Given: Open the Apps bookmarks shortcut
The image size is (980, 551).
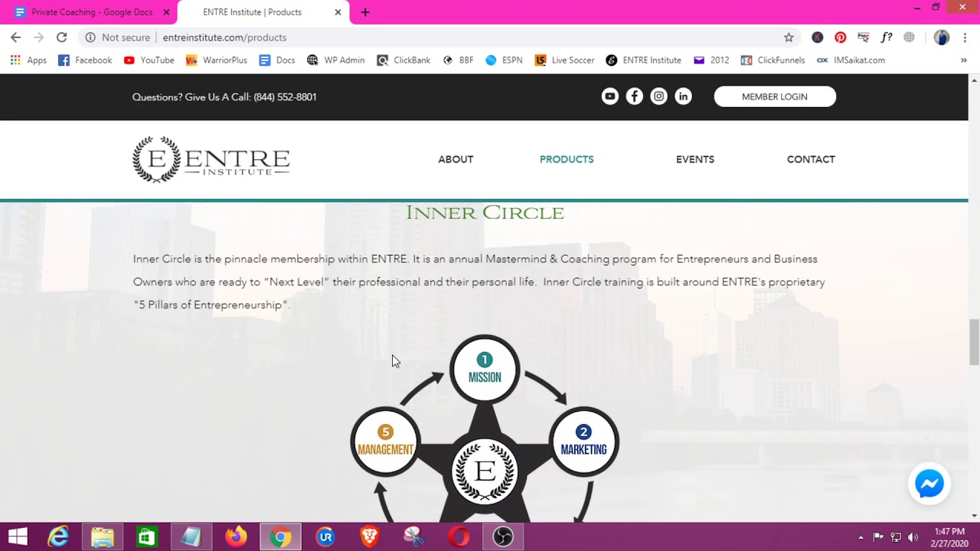Looking at the screenshot, I should [x=28, y=60].
